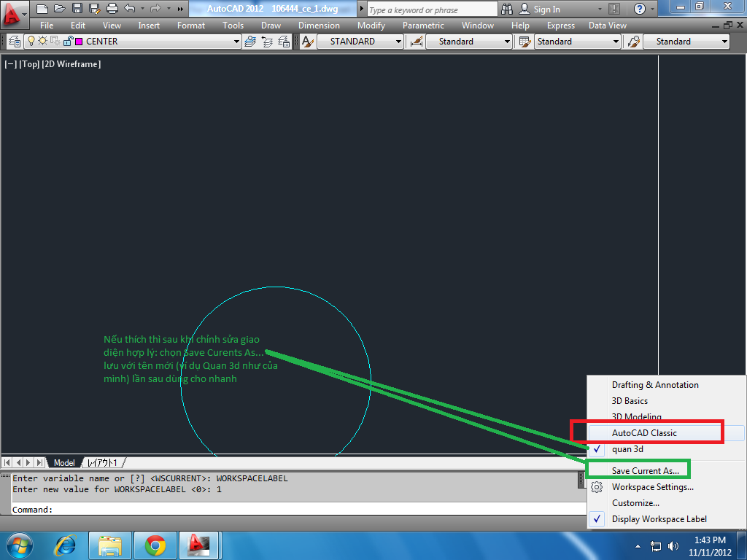The width and height of the screenshot is (747, 560).
Task: Click the Sign In user icon
Action: (525, 9)
